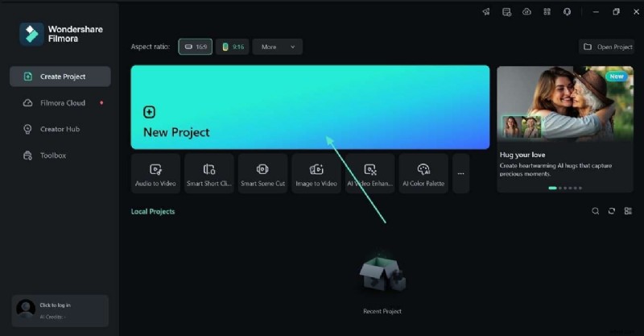
Task: Select the 9:16 aspect ratio
Action: (233, 47)
